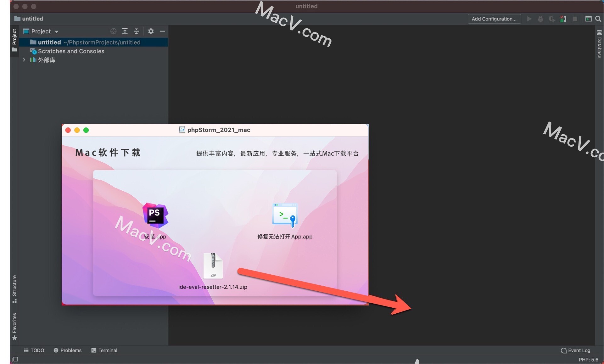Click the ide-eval-resetter zip file icon

tap(213, 266)
